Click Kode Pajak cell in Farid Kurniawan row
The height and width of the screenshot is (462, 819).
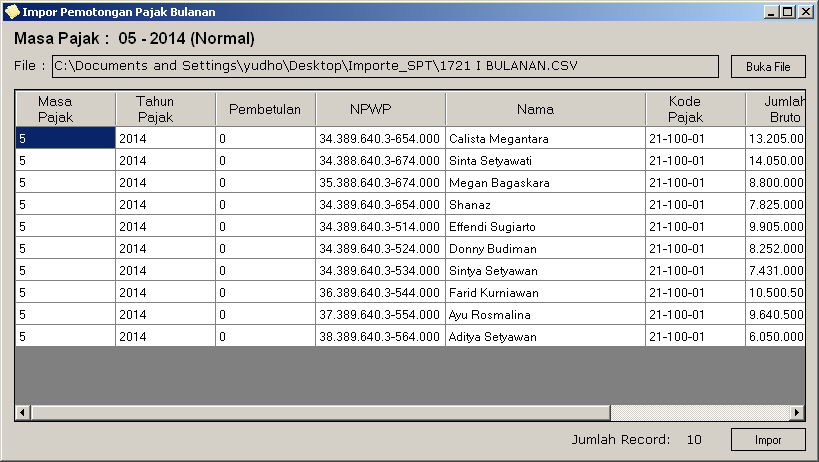pyautogui.click(x=695, y=292)
